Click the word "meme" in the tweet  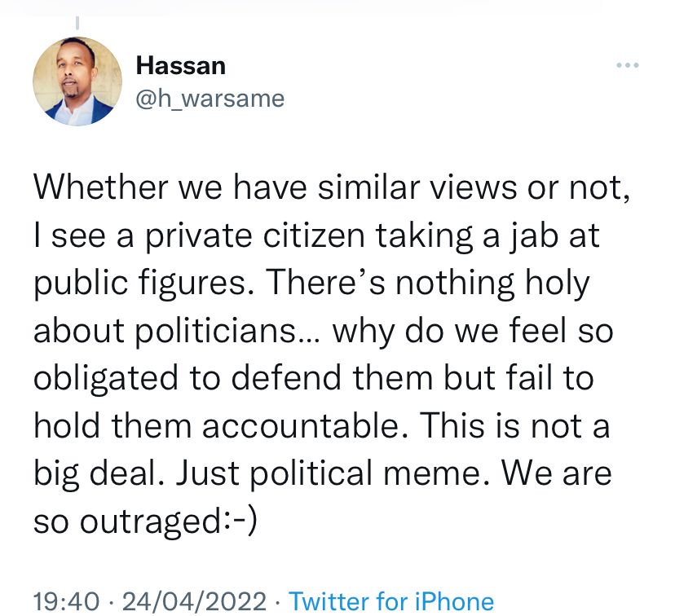tap(451, 473)
